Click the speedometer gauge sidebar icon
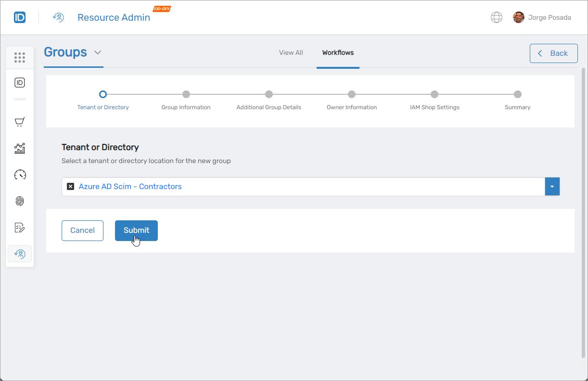Viewport: 588px width, 381px height. pyautogui.click(x=20, y=175)
